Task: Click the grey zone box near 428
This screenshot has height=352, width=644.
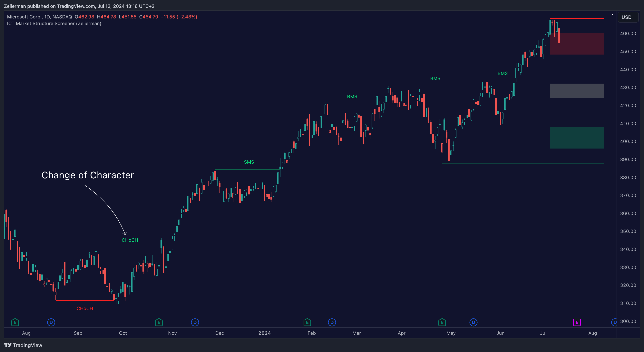Action: [x=577, y=91]
